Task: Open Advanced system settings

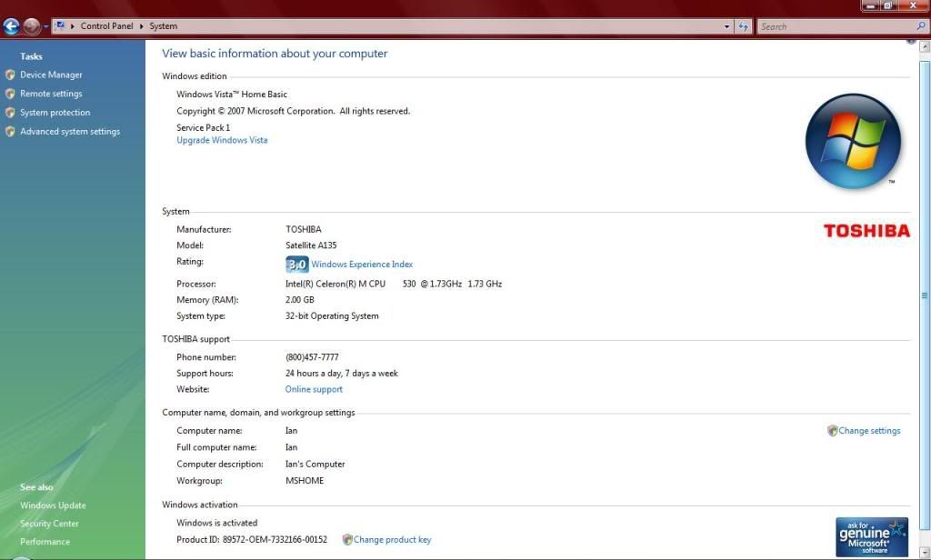Action: point(70,132)
